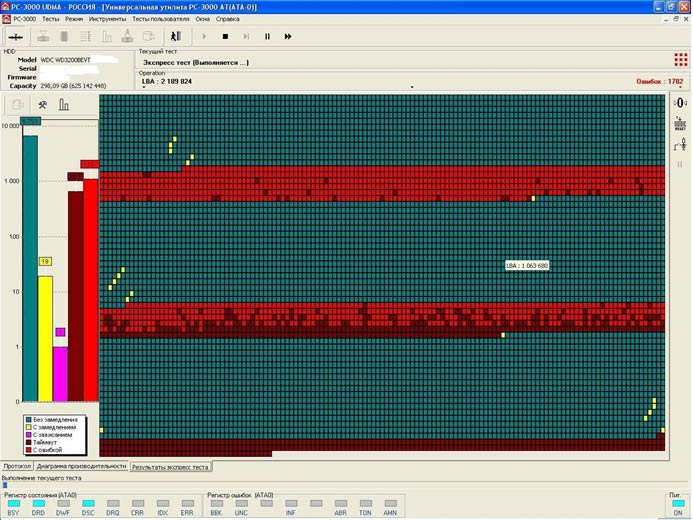Select the Результаты экспресс теста tab
The width and height of the screenshot is (693, 520).
pyautogui.click(x=170, y=467)
